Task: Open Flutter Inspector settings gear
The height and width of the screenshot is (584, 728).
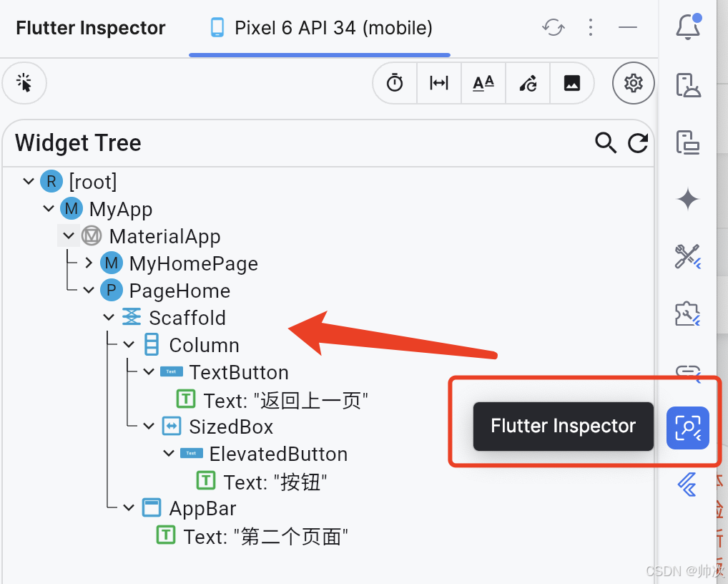Action: (634, 83)
